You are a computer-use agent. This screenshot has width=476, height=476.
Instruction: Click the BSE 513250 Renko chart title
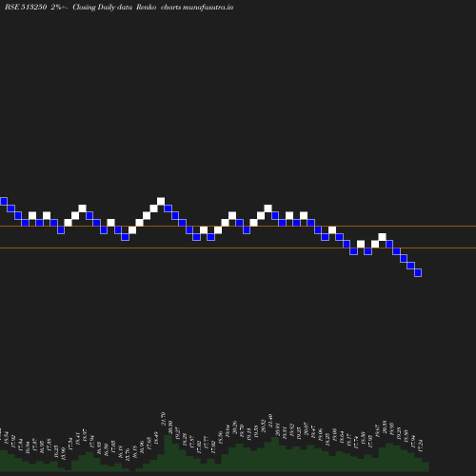click(119, 7)
